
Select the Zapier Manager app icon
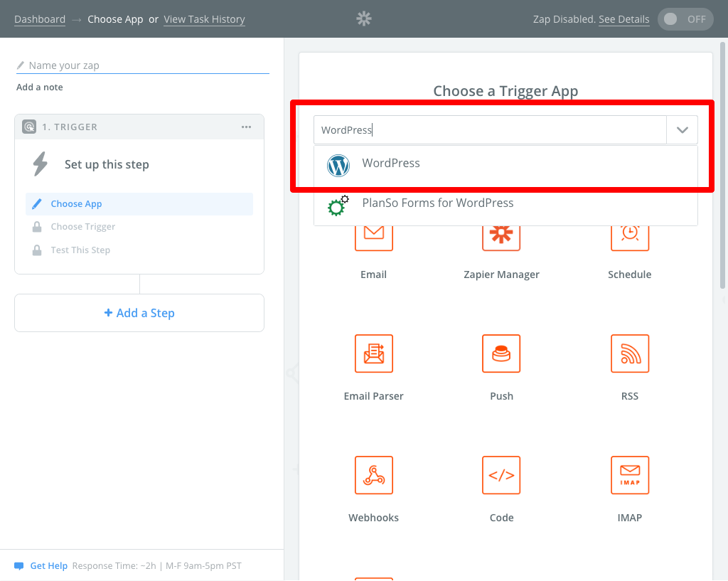click(501, 238)
